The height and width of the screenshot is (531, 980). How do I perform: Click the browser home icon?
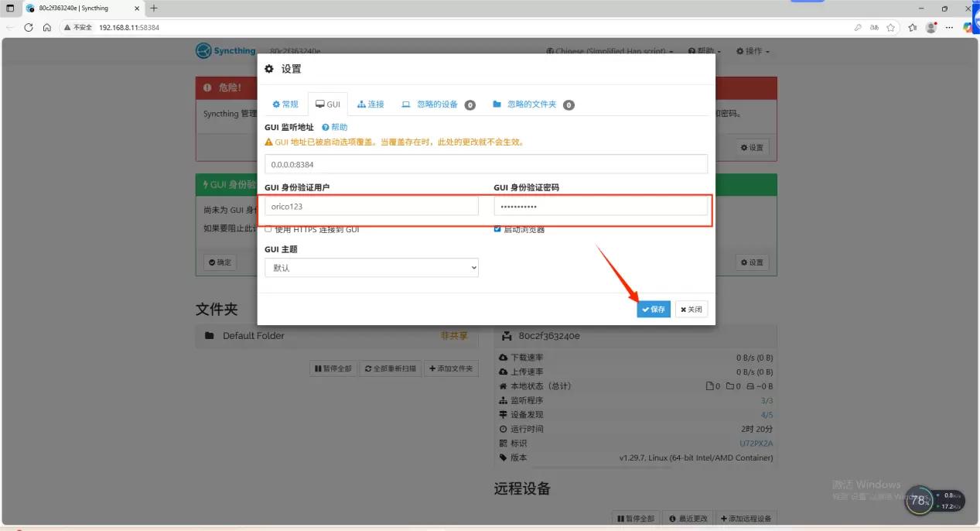click(47, 27)
